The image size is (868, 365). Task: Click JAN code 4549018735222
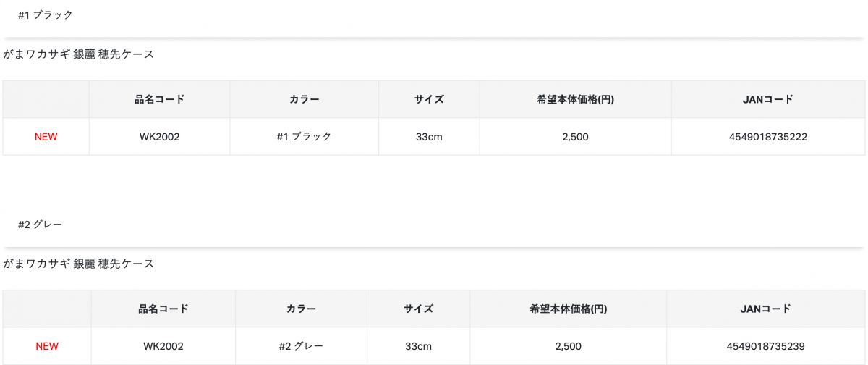[767, 137]
